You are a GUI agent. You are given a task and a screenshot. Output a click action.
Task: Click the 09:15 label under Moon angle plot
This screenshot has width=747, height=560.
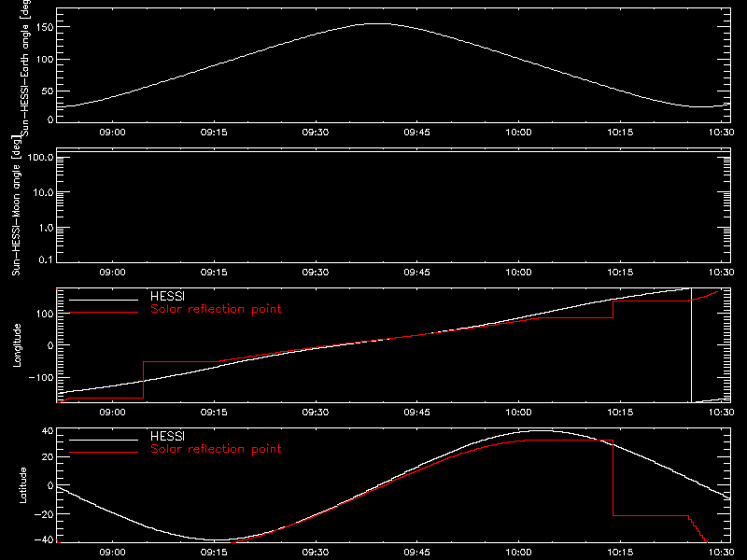pyautogui.click(x=214, y=273)
